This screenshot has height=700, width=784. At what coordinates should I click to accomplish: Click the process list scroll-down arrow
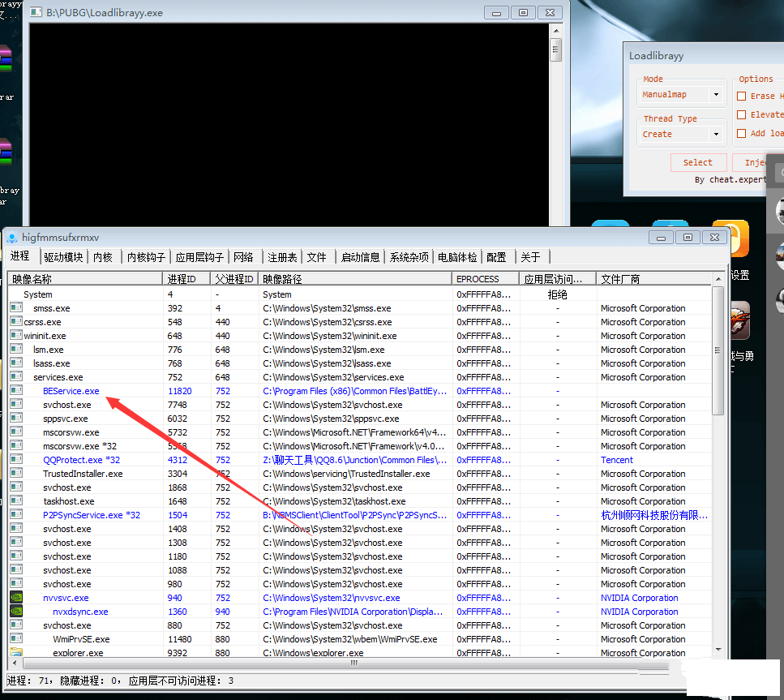tap(718, 650)
